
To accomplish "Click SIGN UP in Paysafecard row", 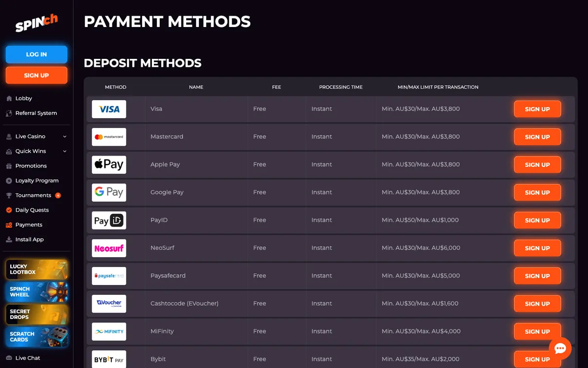I will (x=538, y=276).
